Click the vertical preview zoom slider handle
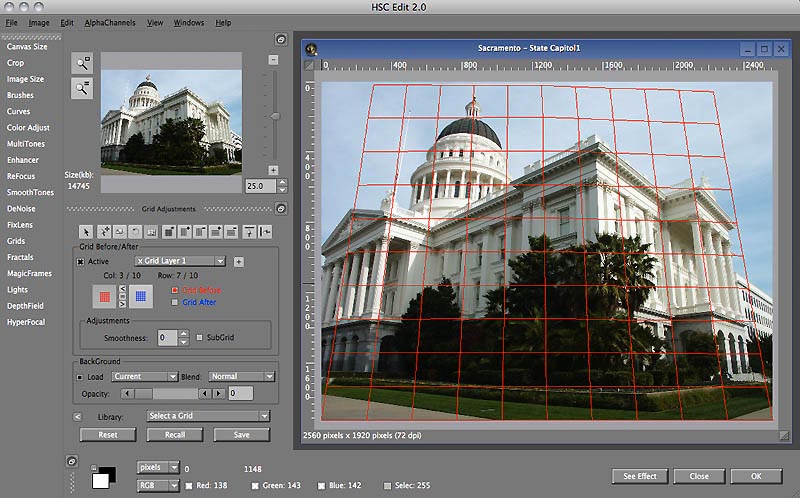800x498 pixels. pos(275,116)
